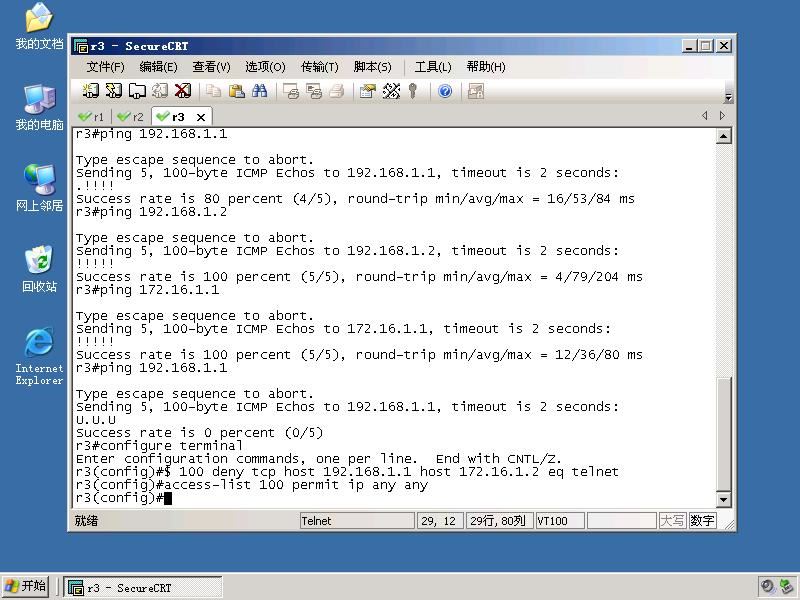Maximize the SecureCRT window
Screen dimensions: 800x600
pyautogui.click(x=706, y=46)
